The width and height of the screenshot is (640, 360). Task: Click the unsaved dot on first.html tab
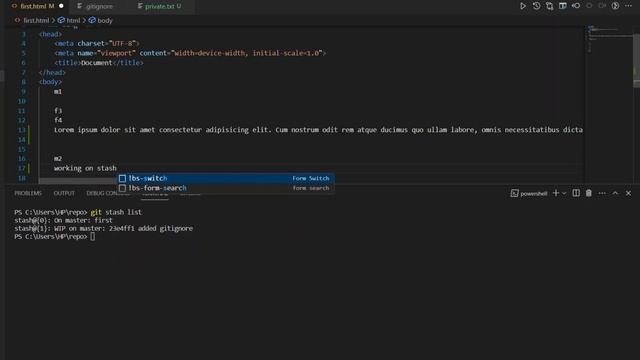(61, 6)
